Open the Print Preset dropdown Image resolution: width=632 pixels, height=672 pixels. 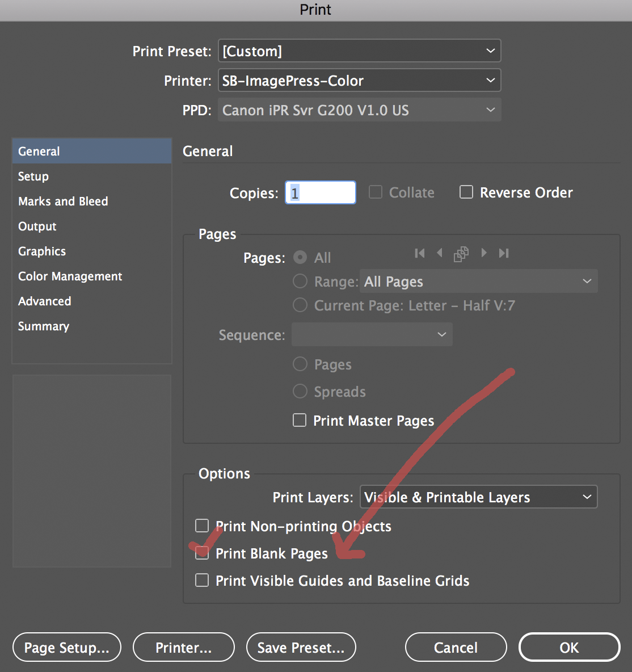pyautogui.click(x=360, y=51)
